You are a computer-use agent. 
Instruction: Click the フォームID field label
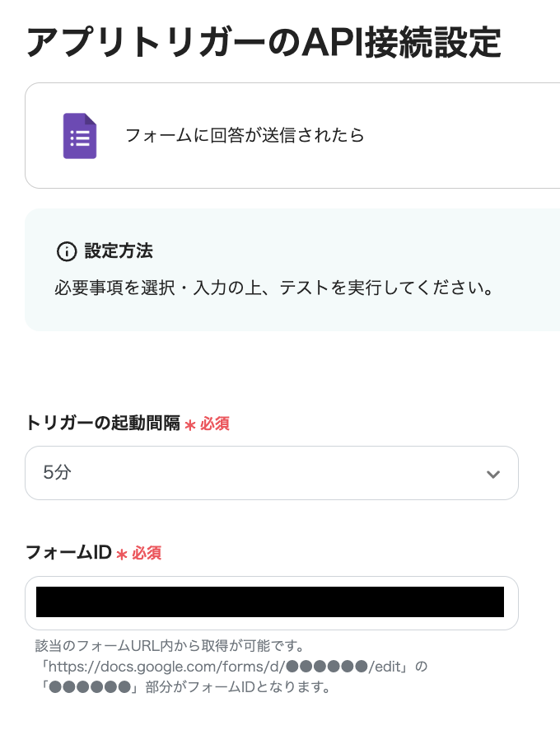pos(68,553)
